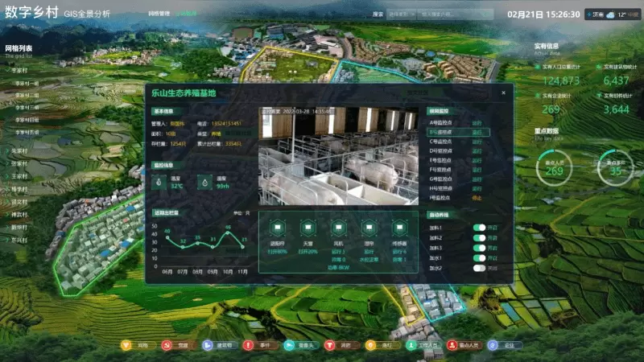
Task: Click the 济南 weather location widget
Action: click(x=613, y=14)
